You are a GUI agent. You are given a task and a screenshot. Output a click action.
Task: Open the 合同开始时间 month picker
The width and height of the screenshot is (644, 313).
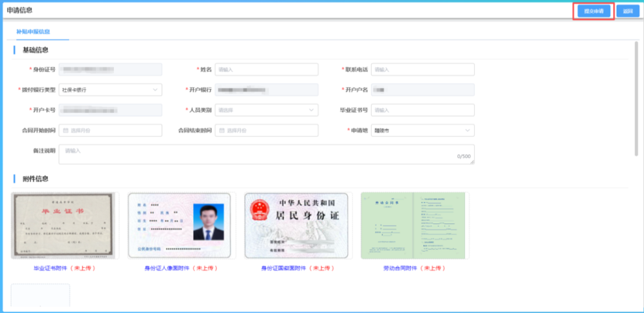tap(111, 130)
